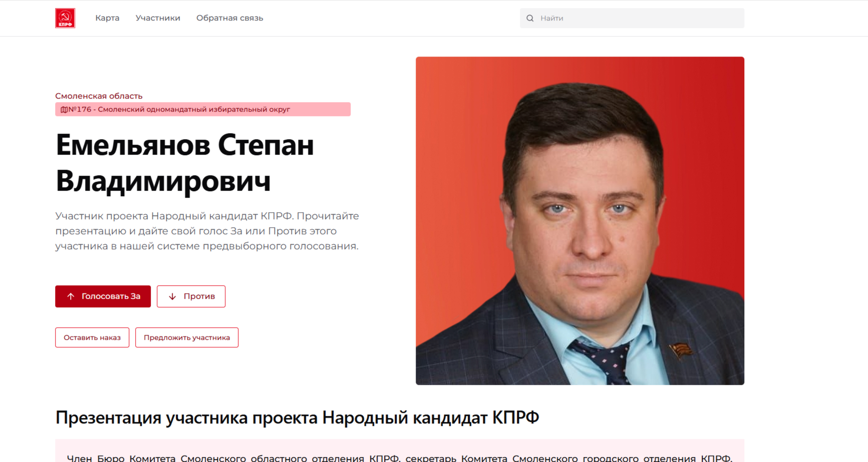Click the presentation text starting Член Бюро
Screen dimensions: 868x462
tap(400, 458)
